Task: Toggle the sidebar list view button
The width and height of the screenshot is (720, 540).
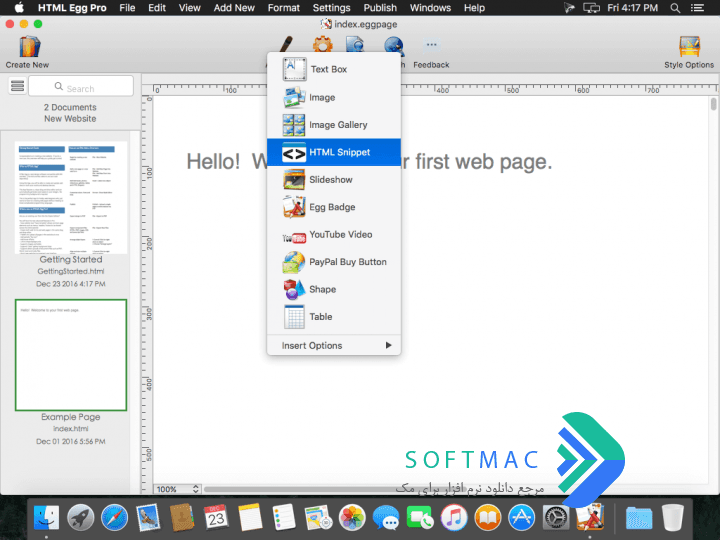Action: [17, 86]
